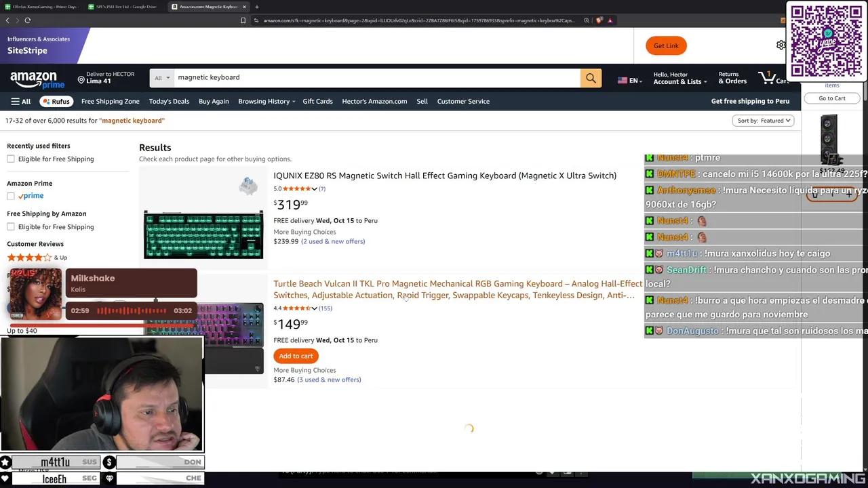Click the Rufus assistant button
The image size is (868, 488).
56,102
